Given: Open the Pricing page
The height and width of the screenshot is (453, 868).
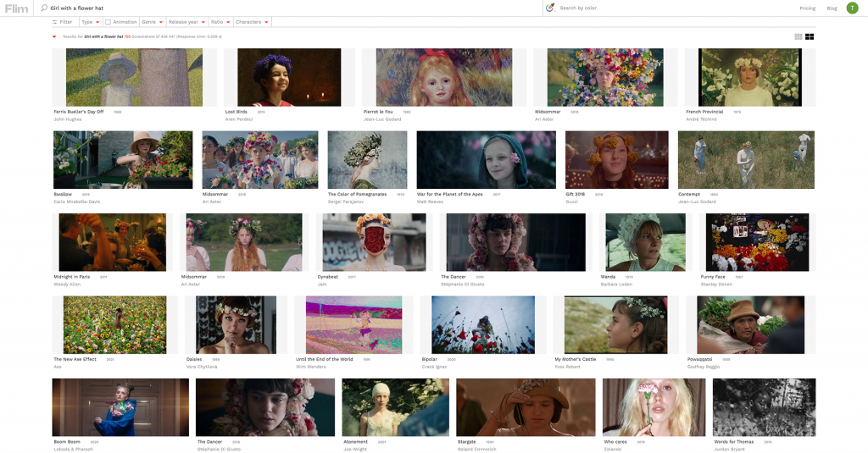Looking at the screenshot, I should coord(807,8).
